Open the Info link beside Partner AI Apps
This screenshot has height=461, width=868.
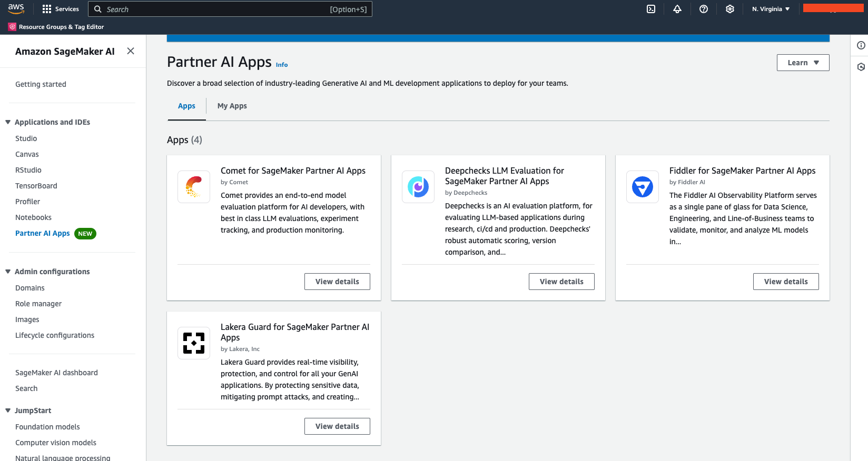click(x=282, y=65)
